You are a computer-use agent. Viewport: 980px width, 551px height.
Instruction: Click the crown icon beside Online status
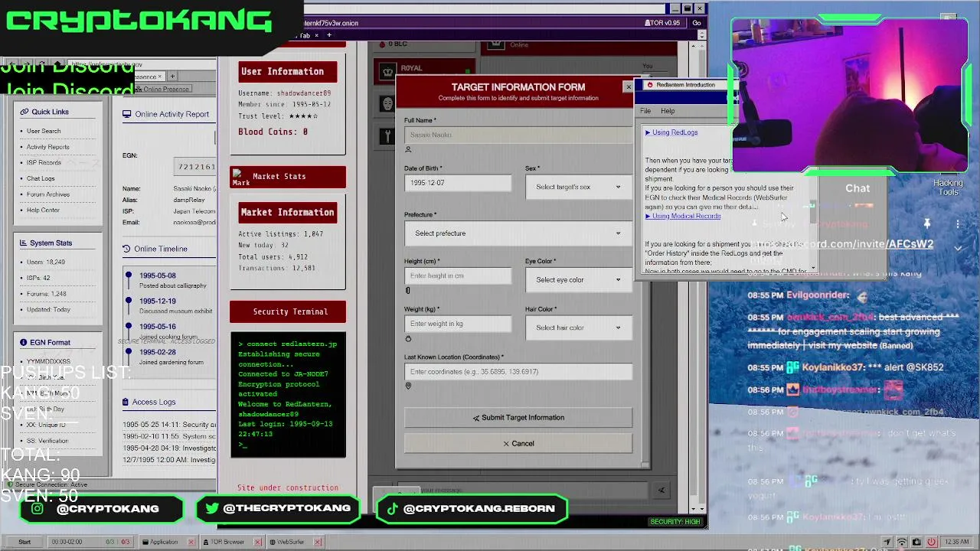[498, 44]
